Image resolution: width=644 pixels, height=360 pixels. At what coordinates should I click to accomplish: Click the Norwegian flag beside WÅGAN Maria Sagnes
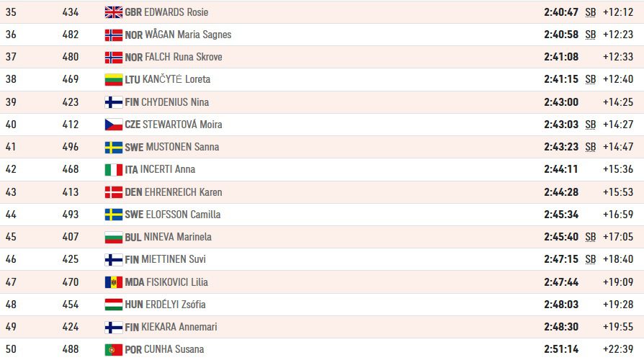click(114, 35)
